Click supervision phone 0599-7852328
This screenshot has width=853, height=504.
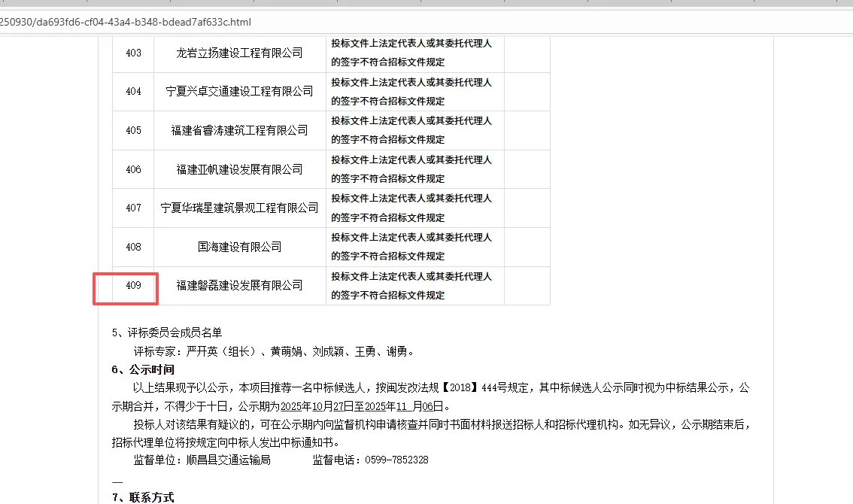click(x=396, y=460)
